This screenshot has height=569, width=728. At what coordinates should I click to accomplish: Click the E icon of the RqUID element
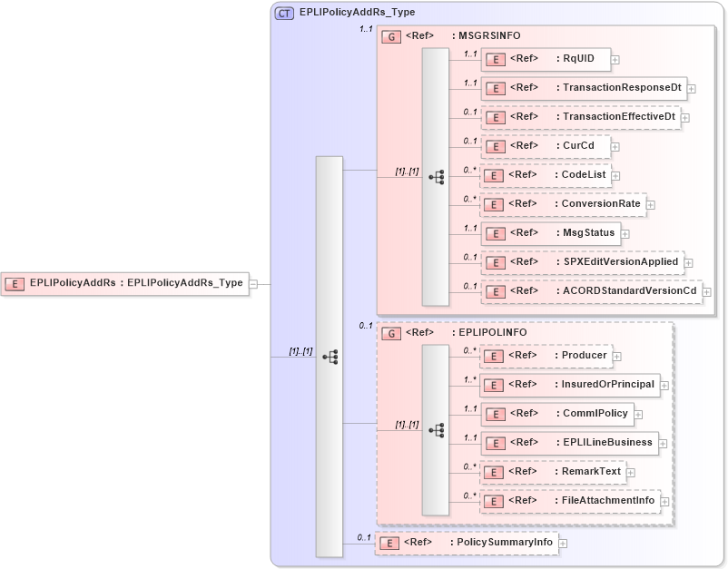495,59
